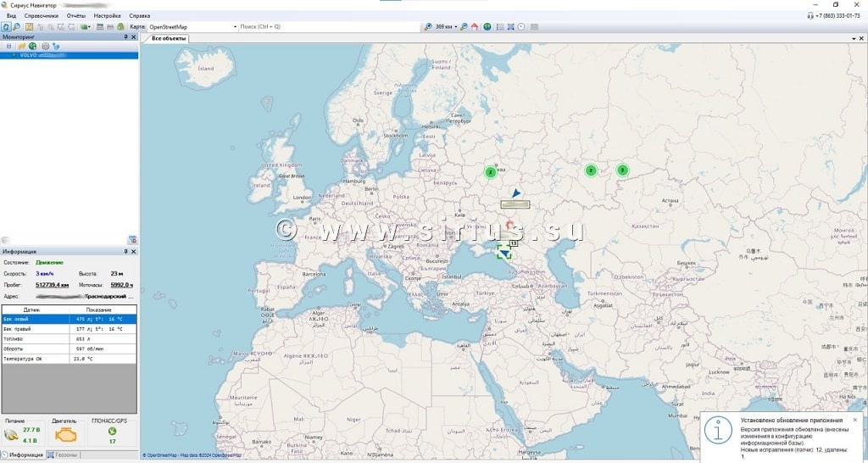The image size is (868, 463).
Task: Toggle the refresh button at toolbar start
Action: (6, 27)
